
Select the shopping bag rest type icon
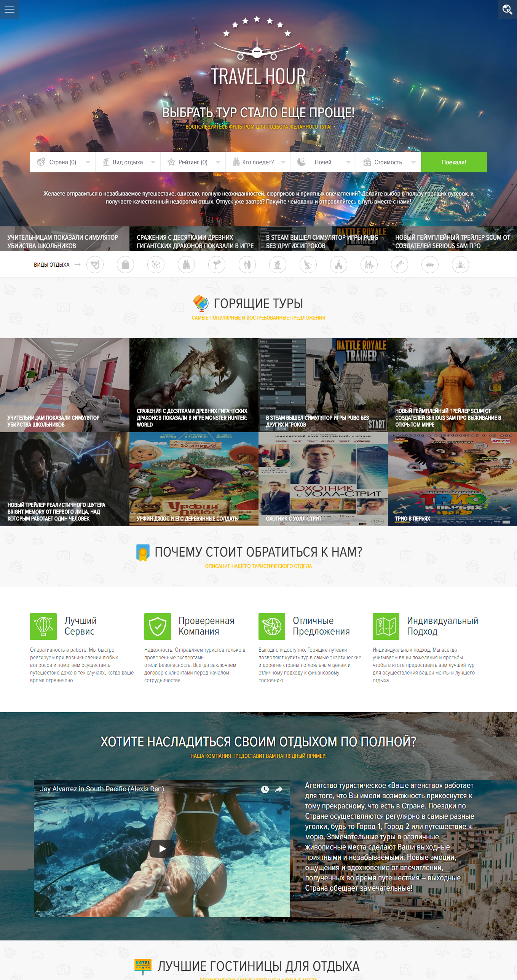[x=125, y=264]
